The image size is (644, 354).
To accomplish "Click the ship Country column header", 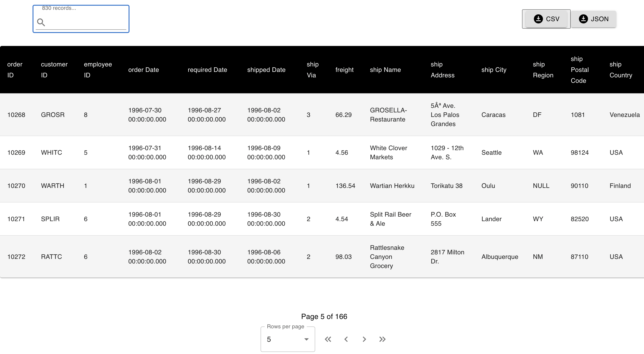I will (x=621, y=70).
